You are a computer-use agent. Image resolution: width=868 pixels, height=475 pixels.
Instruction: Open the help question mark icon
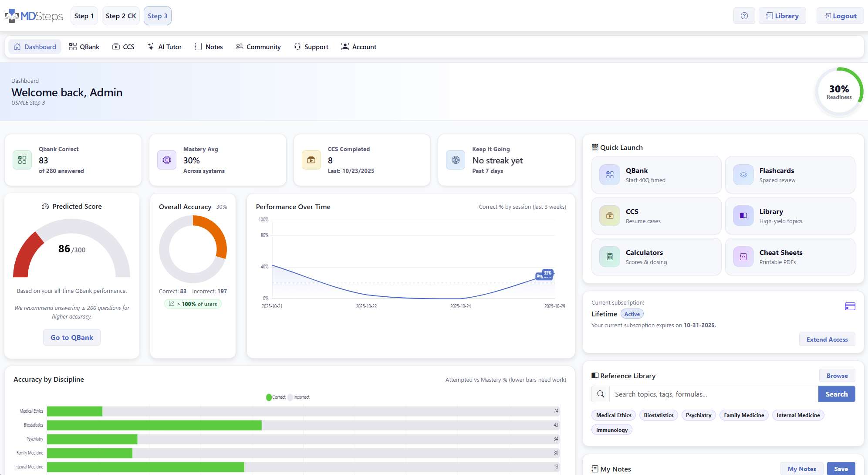pyautogui.click(x=744, y=16)
